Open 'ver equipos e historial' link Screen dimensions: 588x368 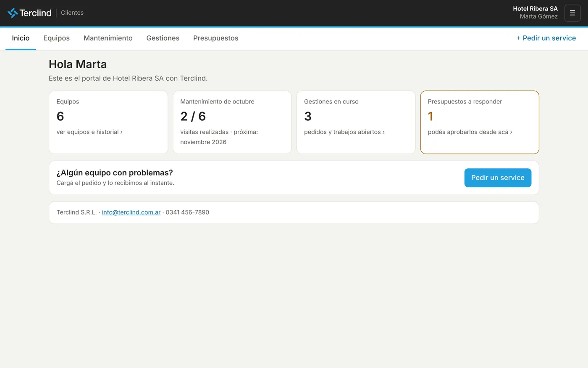pos(89,132)
